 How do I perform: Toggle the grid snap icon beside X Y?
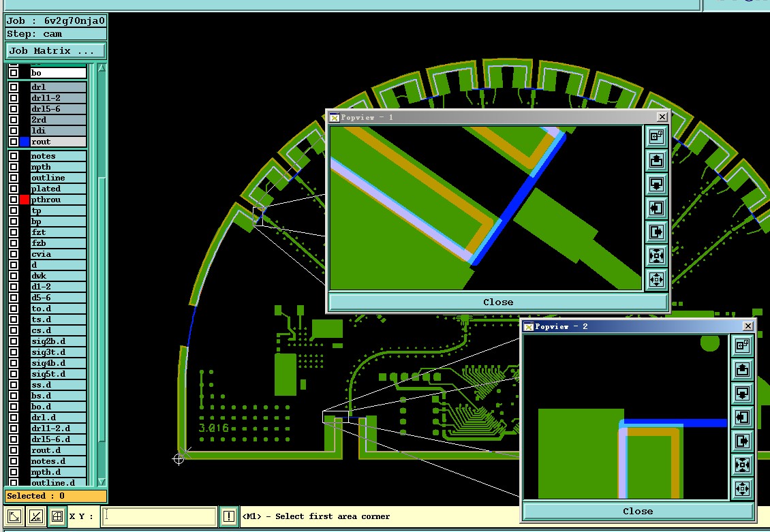(x=57, y=516)
